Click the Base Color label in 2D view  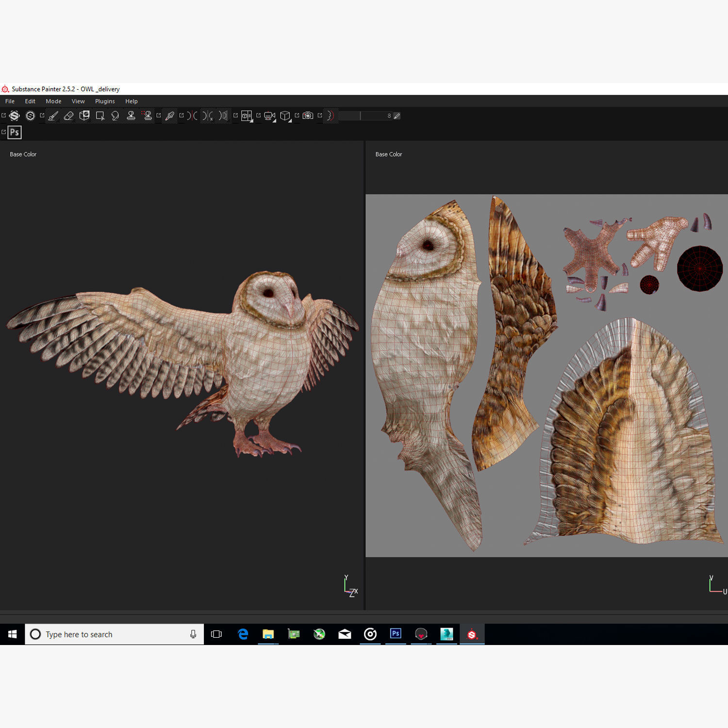[389, 154]
